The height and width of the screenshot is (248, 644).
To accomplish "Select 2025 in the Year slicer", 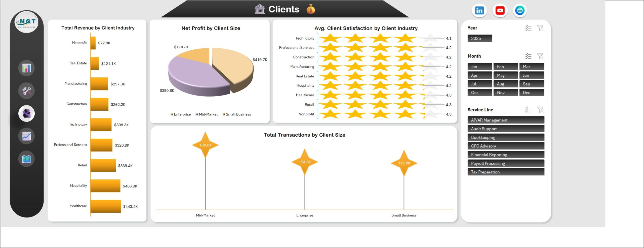I will coord(480,38).
